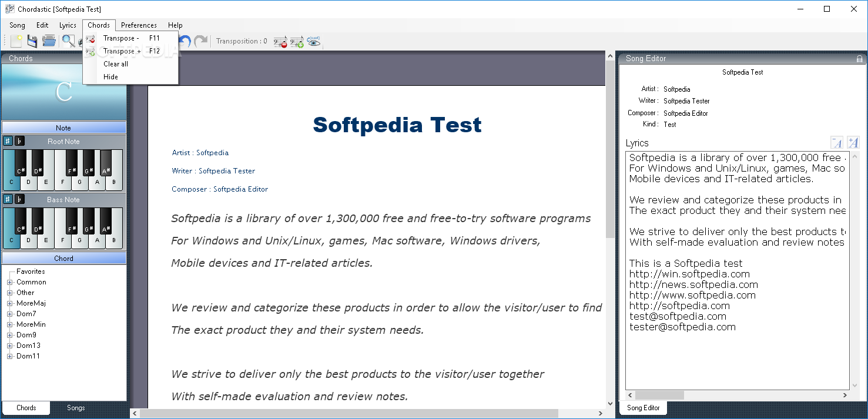Select the F# key on the Root Note keyboard
This screenshot has height=419, width=868.
pyautogui.click(x=72, y=163)
